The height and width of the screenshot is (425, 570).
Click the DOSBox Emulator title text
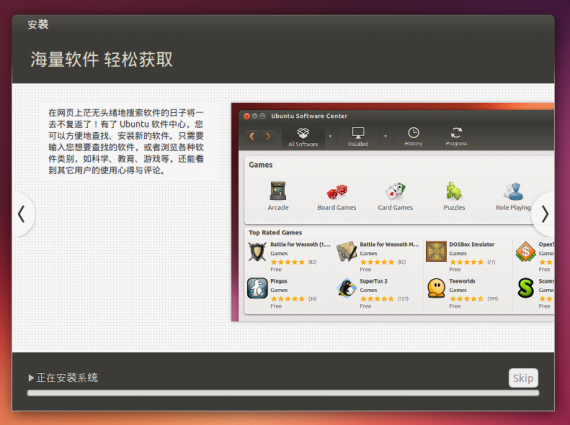coord(472,244)
